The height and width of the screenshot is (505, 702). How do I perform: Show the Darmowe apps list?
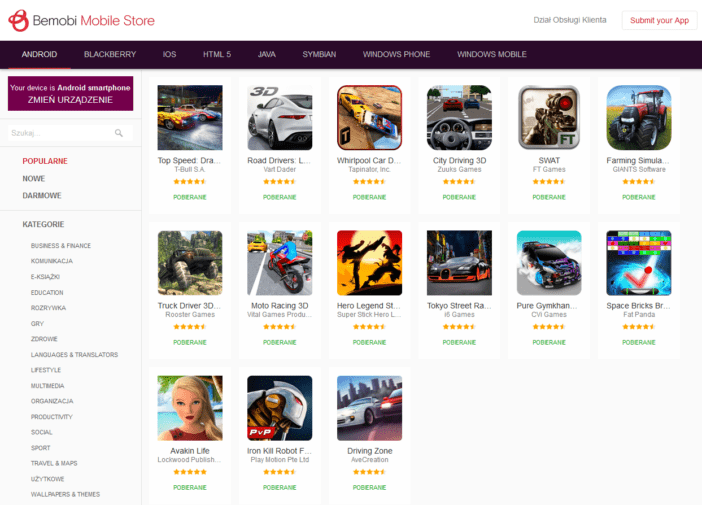pos(42,196)
